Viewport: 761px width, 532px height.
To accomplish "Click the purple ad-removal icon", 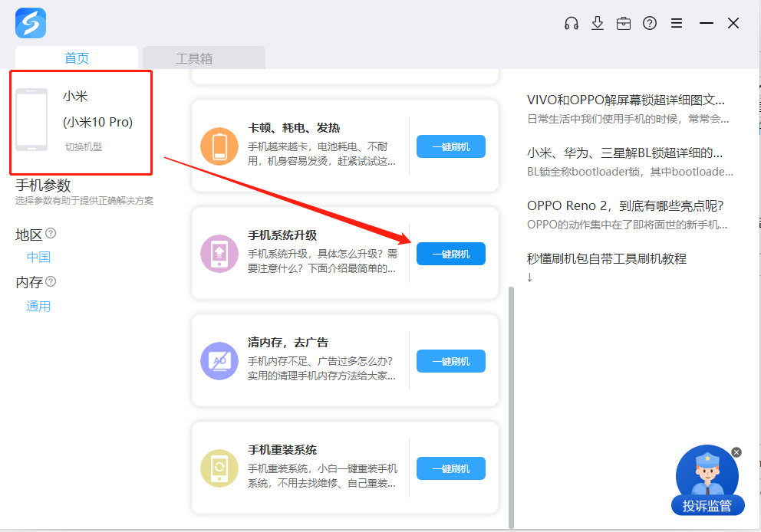I will 219,361.
